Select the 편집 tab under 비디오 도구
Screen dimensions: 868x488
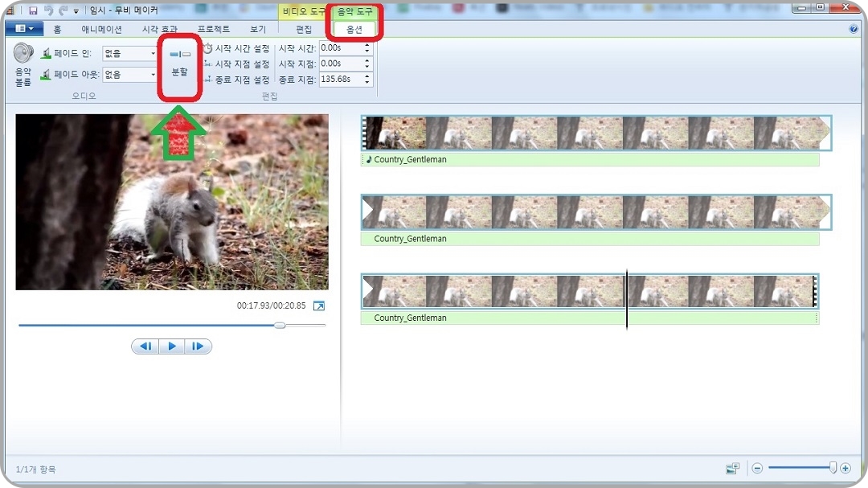[304, 29]
